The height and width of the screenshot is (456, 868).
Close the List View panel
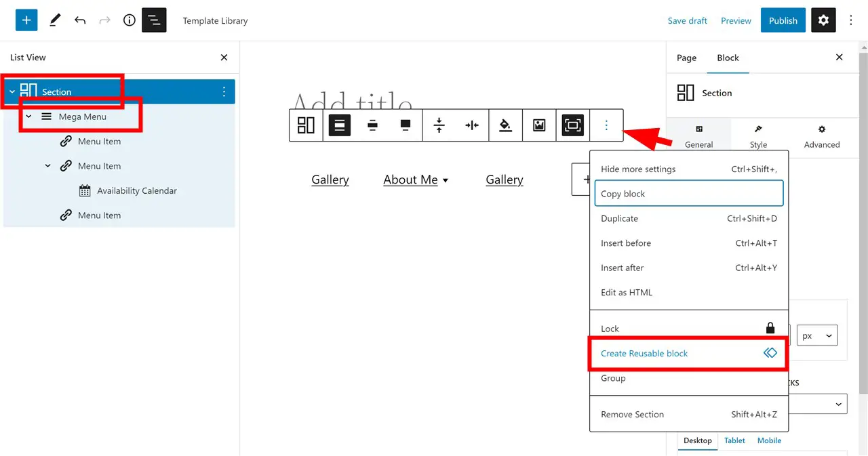click(x=224, y=58)
